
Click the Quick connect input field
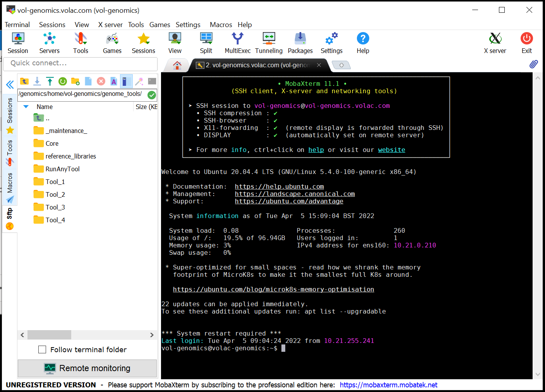point(80,63)
